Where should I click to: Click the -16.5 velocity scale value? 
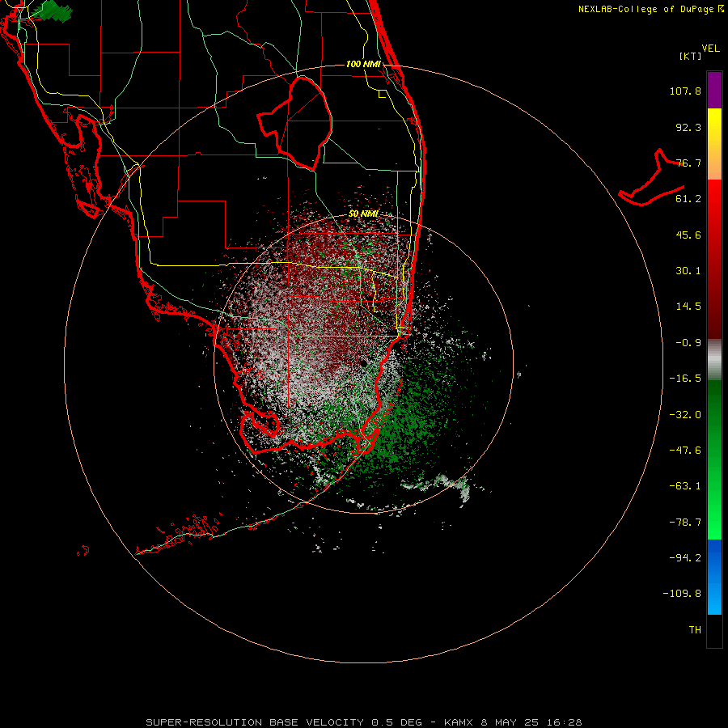click(685, 379)
